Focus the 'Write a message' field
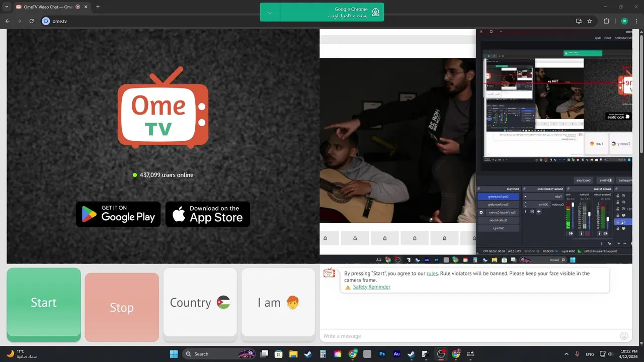644x362 pixels. point(468,336)
